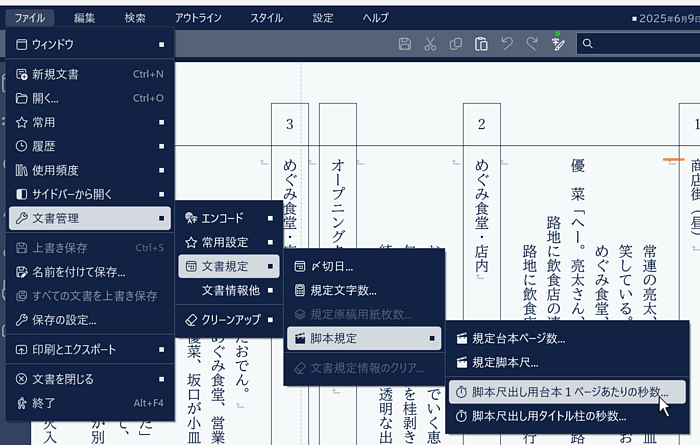Choose 終了 to quit the application
Viewport: 700px width, 445px height.
click(x=90, y=403)
